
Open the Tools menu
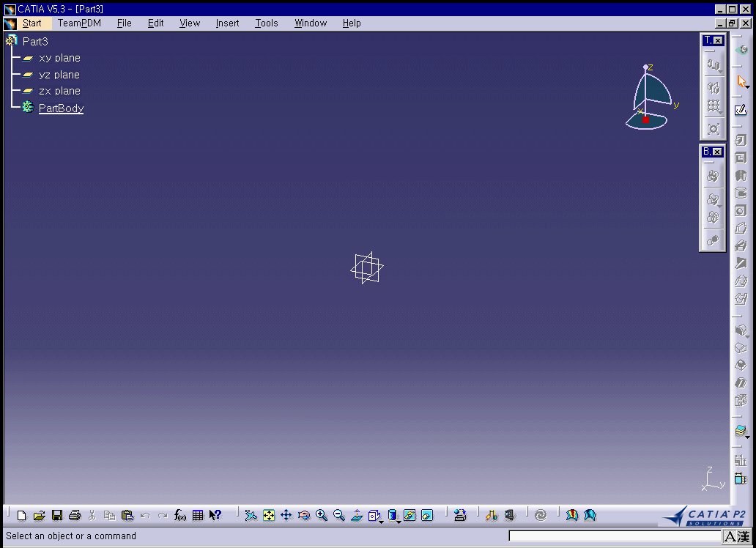click(x=266, y=23)
